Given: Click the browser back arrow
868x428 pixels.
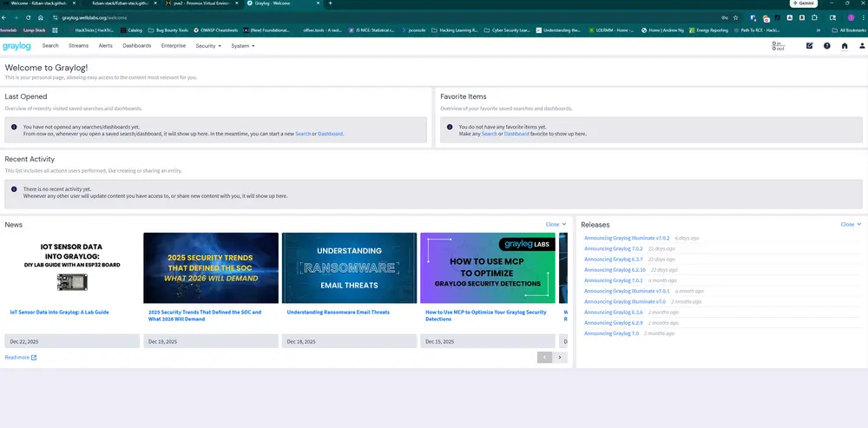Looking at the screenshot, I should 4,17.
